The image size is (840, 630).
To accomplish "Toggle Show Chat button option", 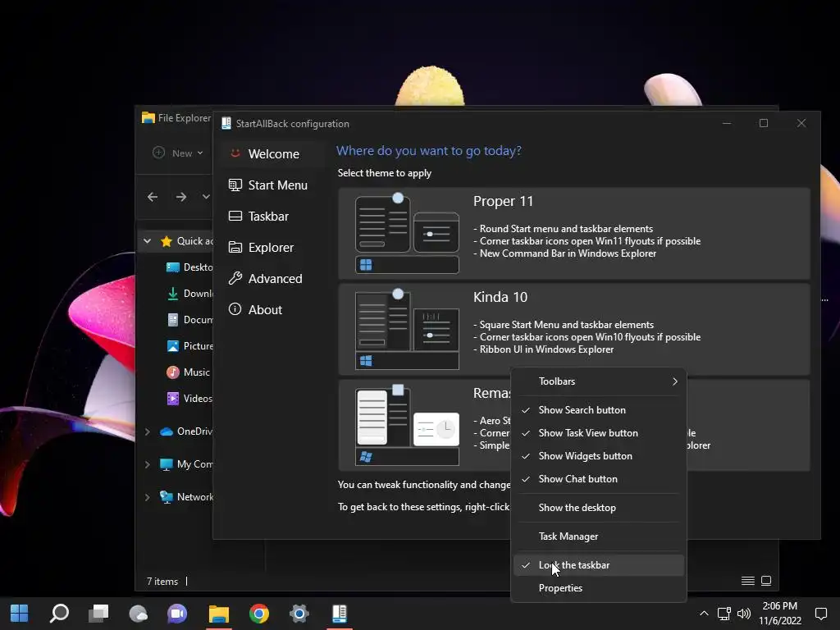I will click(x=598, y=479).
